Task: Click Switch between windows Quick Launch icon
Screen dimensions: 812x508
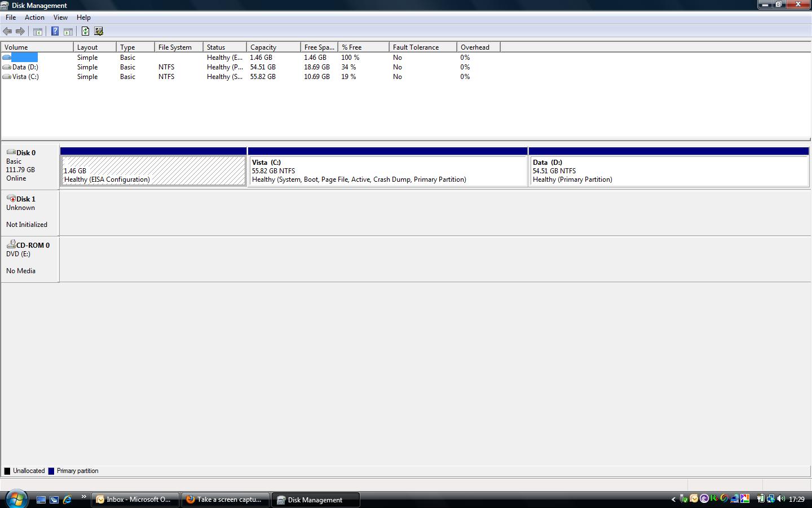Action: (54, 500)
